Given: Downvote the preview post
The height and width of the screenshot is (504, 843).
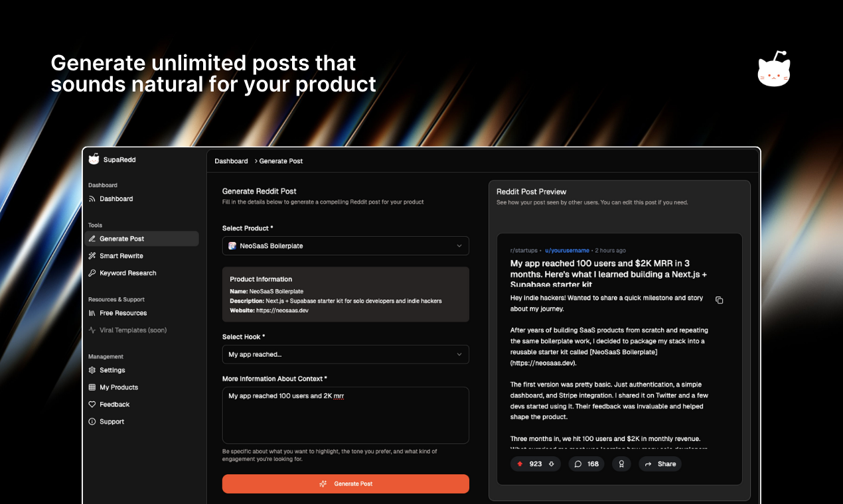Looking at the screenshot, I should tap(551, 464).
